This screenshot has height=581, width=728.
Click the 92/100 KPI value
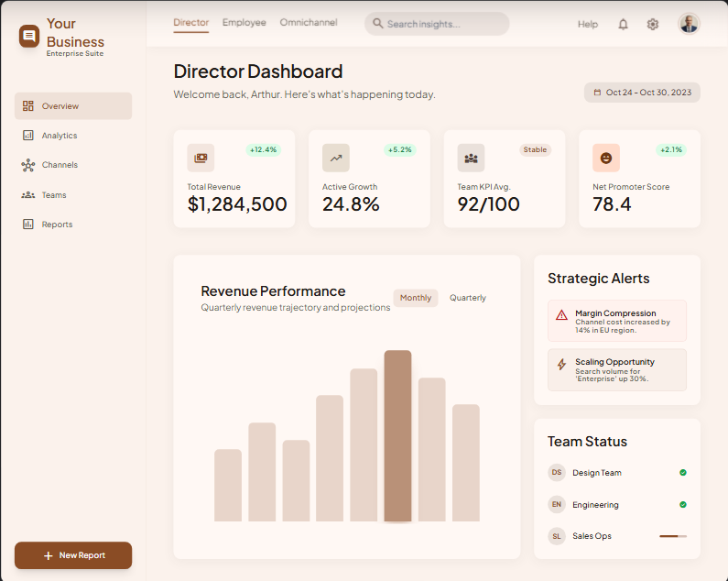tap(488, 204)
